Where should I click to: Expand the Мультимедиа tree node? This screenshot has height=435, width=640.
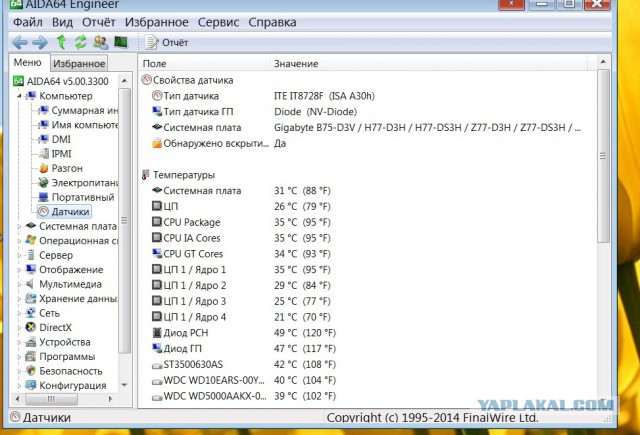(x=19, y=284)
